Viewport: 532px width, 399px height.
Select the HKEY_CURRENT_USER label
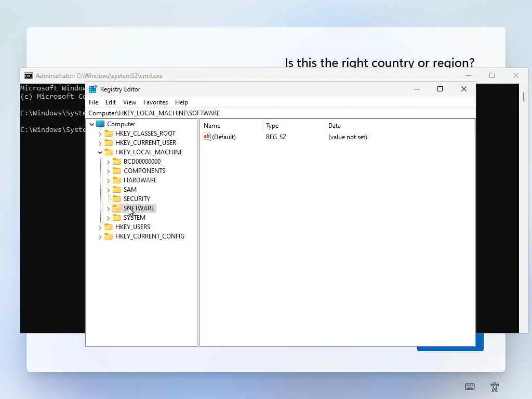pyautogui.click(x=145, y=143)
